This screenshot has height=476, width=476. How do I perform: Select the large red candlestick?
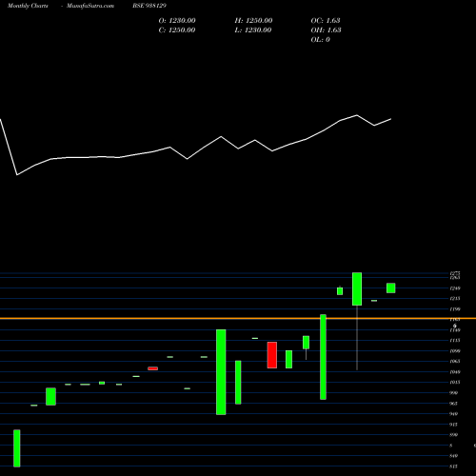[x=272, y=355]
